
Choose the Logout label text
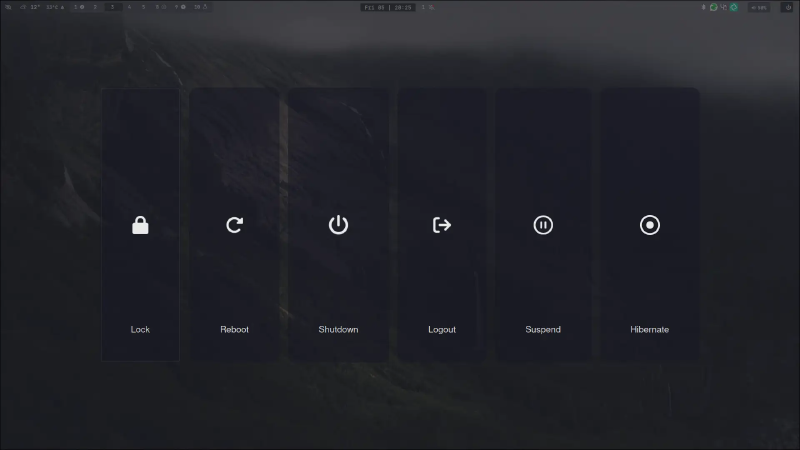pyautogui.click(x=442, y=330)
